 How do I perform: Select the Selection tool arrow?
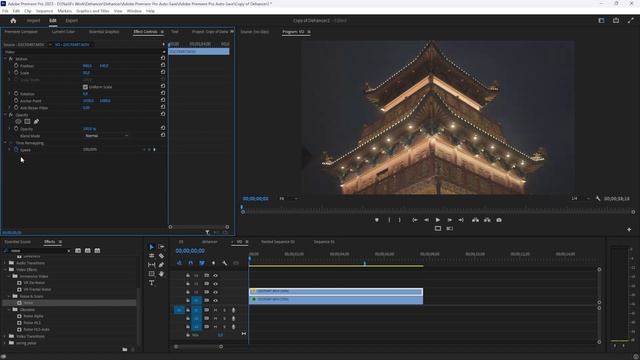coord(151,247)
